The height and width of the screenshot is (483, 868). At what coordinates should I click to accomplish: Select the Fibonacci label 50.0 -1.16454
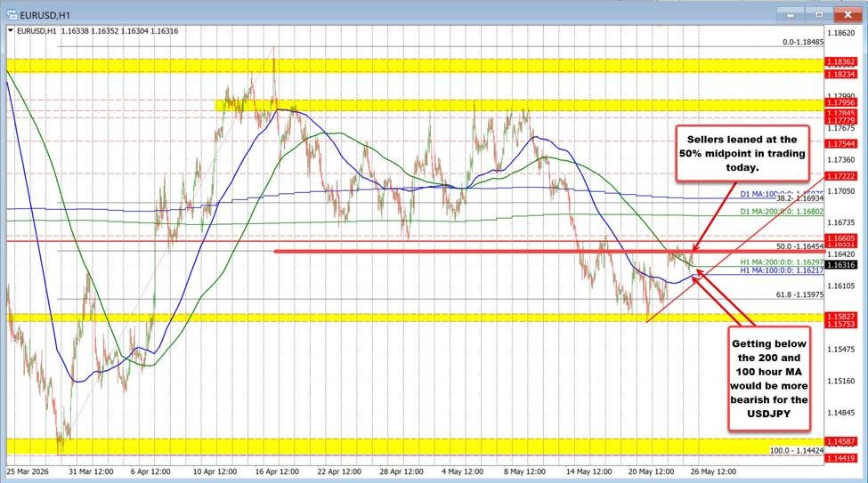(x=800, y=246)
